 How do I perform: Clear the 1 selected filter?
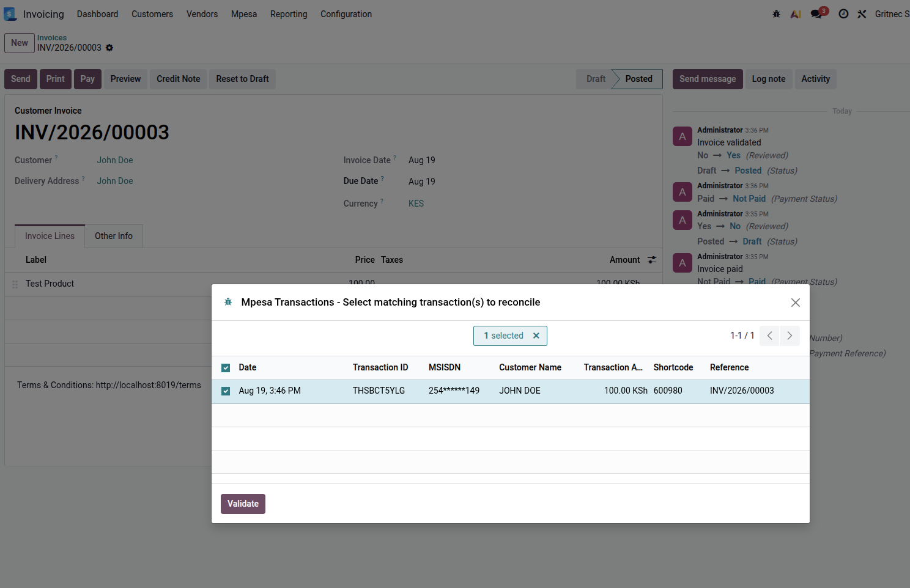click(536, 336)
